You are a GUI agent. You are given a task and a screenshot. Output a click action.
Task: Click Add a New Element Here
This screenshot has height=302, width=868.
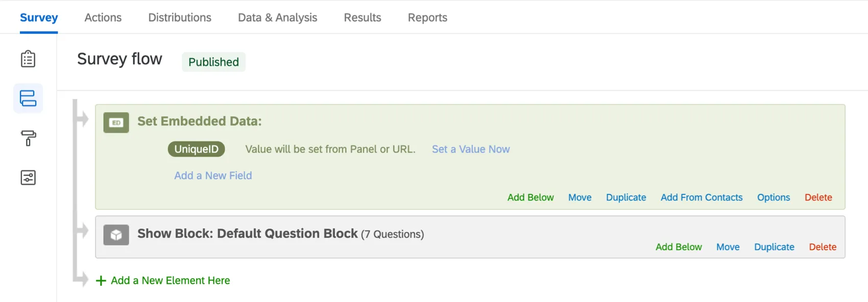click(170, 281)
